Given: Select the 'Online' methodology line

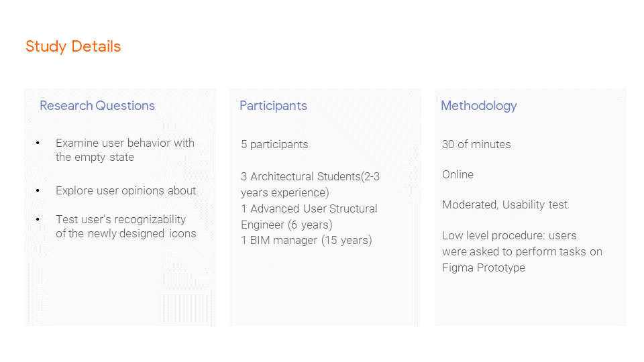Looking at the screenshot, I should tap(458, 174).
